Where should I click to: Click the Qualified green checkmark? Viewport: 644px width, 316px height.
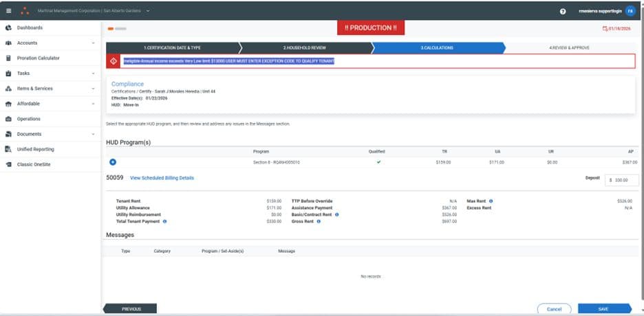tap(378, 162)
